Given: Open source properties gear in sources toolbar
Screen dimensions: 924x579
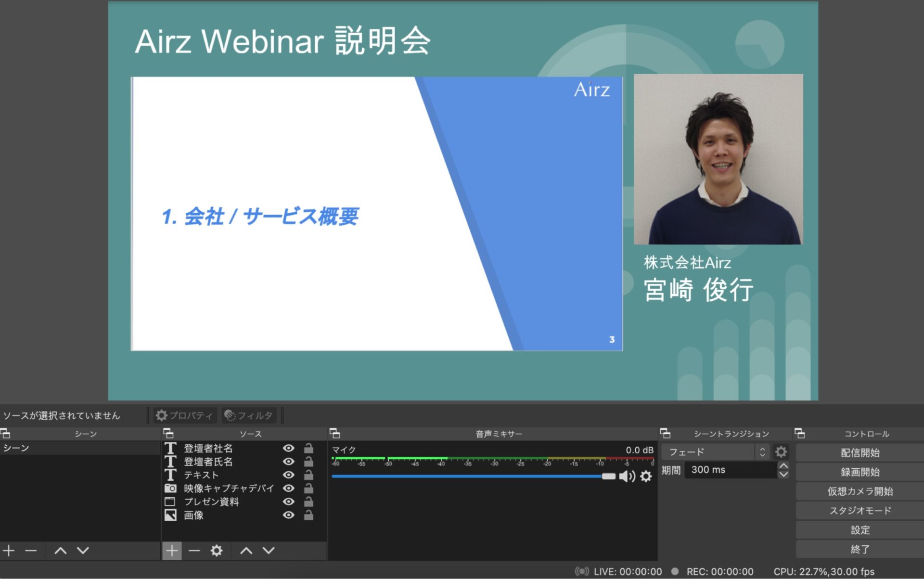Looking at the screenshot, I should pyautogui.click(x=217, y=550).
